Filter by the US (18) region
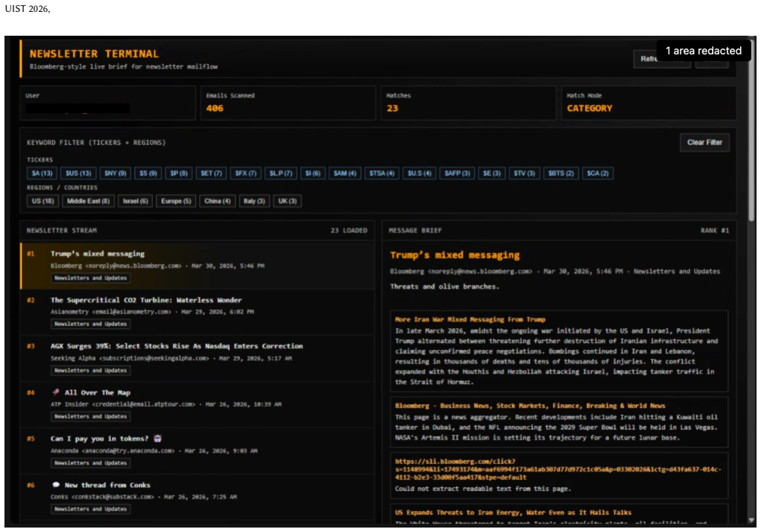761x532 pixels. pos(42,201)
